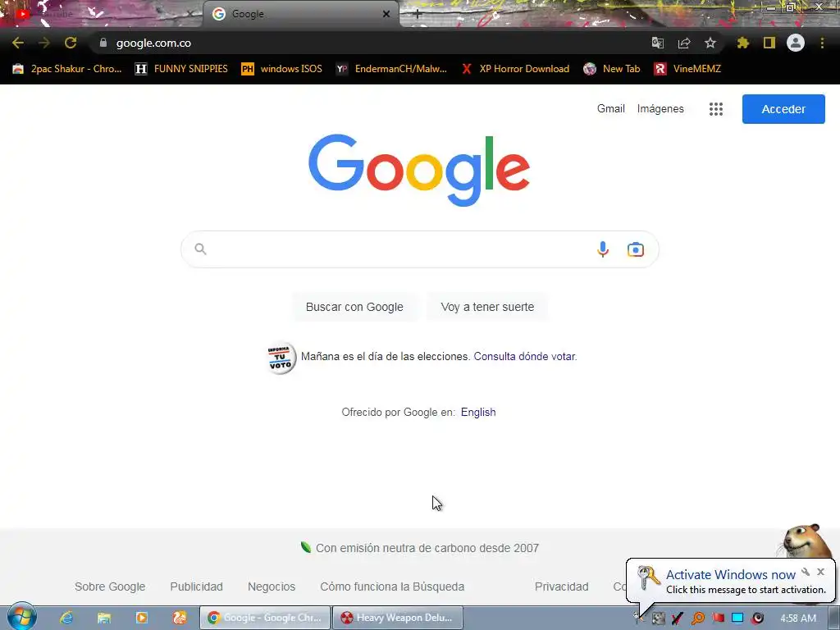This screenshot has width=840, height=630.
Task: Open the New Tab bookmark
Action: click(611, 69)
